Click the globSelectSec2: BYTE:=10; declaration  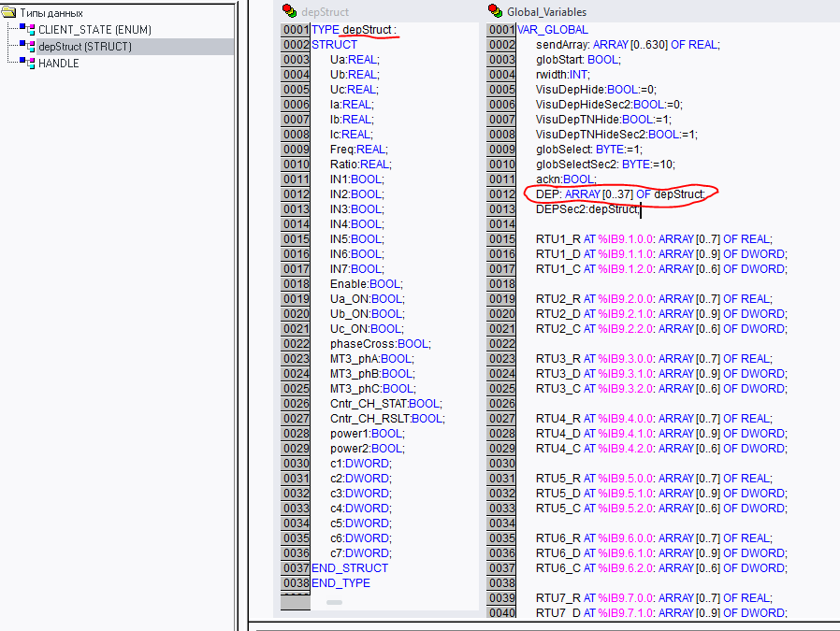(x=605, y=165)
